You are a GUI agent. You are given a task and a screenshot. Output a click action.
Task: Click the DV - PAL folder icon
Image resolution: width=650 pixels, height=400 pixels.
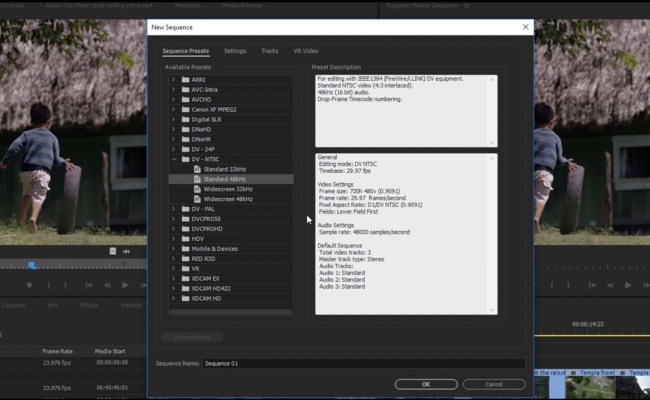click(185, 209)
